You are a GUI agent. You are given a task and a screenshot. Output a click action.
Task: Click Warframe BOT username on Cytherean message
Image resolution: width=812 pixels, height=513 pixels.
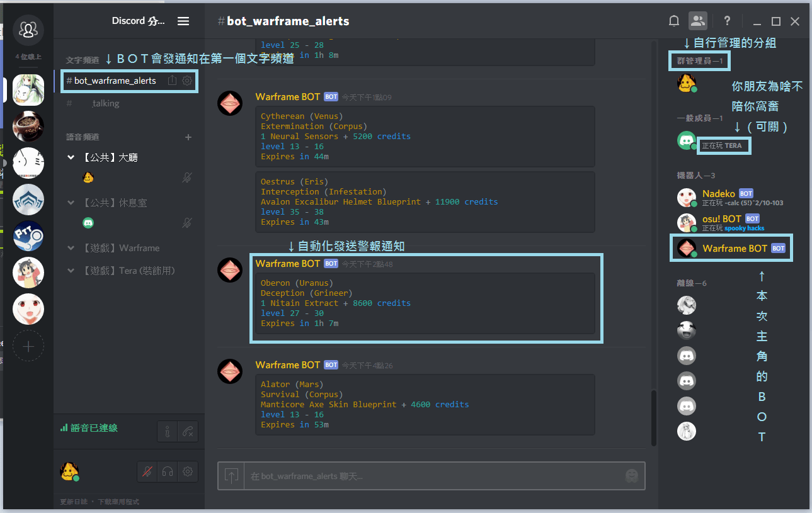(x=288, y=97)
